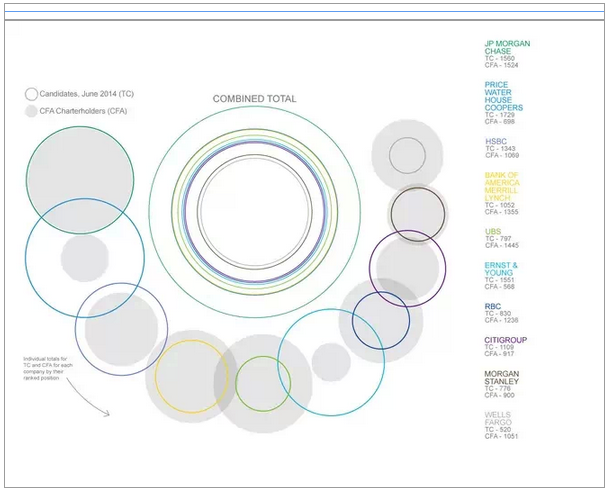
Task: Click the Candidates (TC) outline circle legend icon
Action: pos(31,94)
